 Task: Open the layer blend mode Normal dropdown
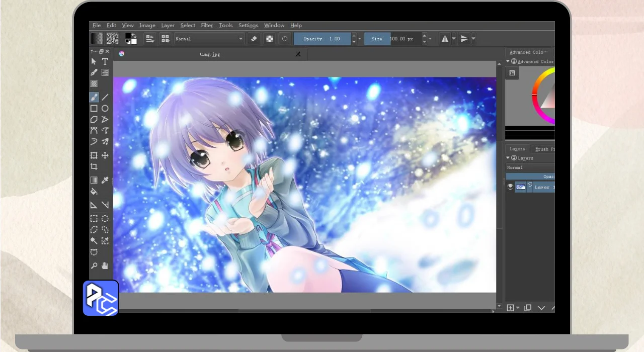(530, 167)
